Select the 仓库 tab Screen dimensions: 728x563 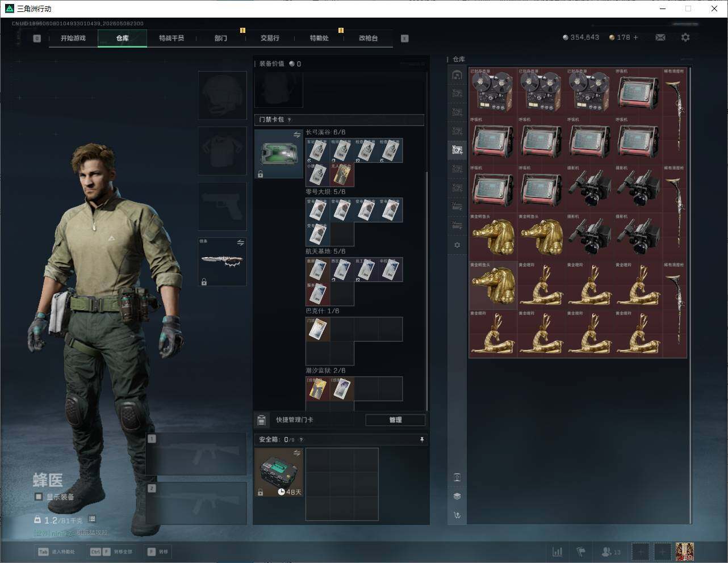122,38
